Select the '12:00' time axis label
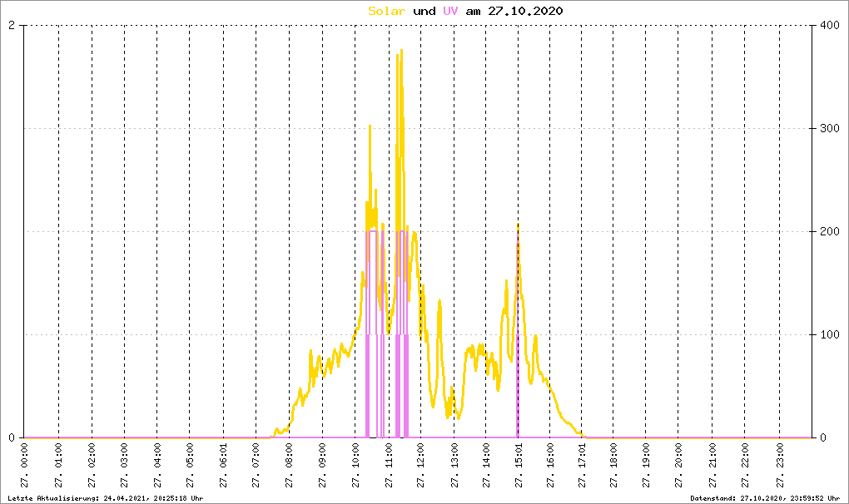The width and height of the screenshot is (849, 504). [420, 465]
